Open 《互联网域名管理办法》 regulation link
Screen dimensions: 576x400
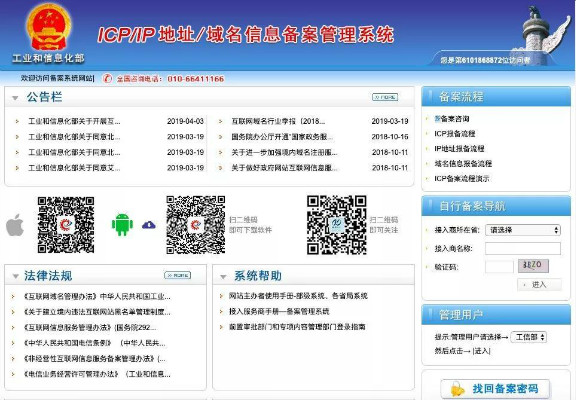(x=97, y=296)
